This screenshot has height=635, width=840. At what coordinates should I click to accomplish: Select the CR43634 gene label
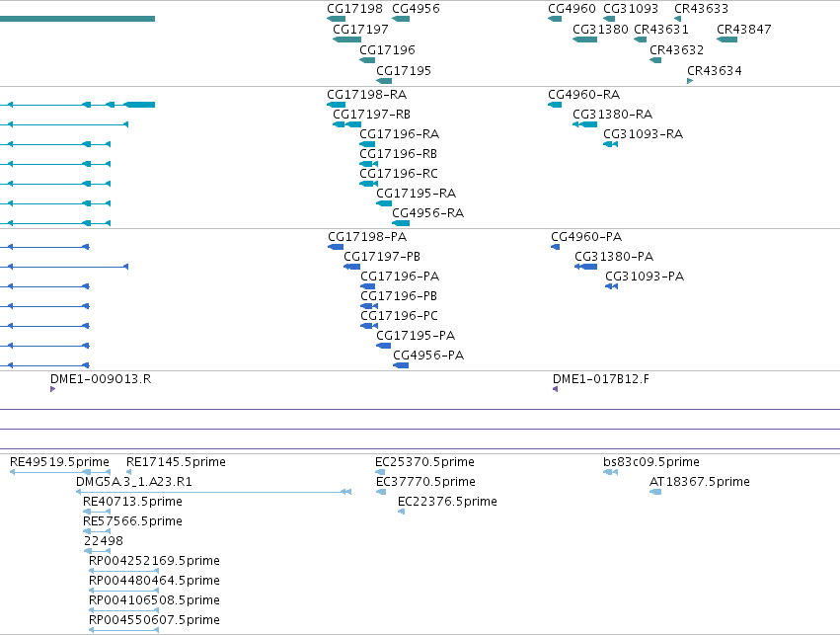(714, 71)
